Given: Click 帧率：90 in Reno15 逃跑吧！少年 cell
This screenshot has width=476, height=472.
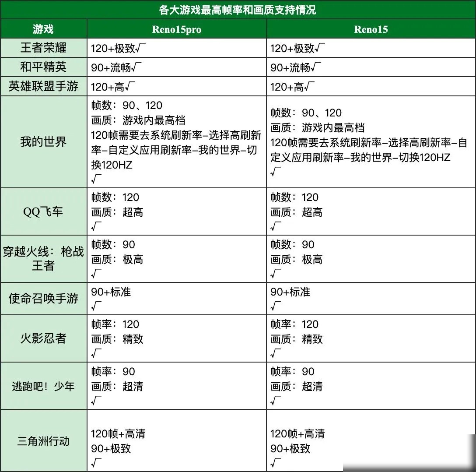Looking at the screenshot, I should click(292, 371).
